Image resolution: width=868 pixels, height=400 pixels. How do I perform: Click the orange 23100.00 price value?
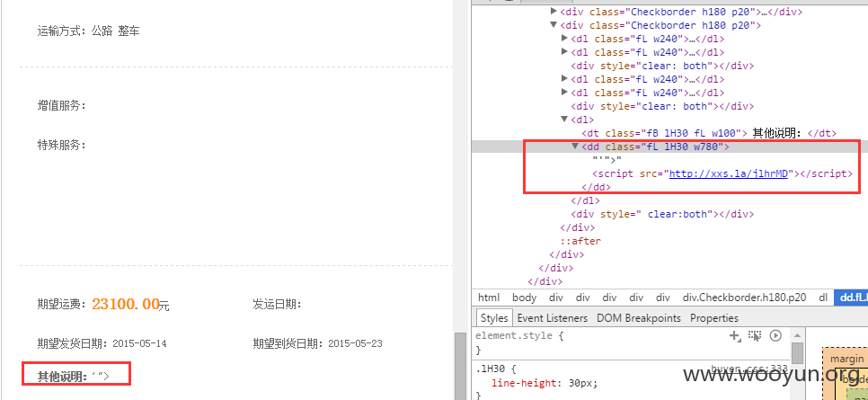point(126,304)
